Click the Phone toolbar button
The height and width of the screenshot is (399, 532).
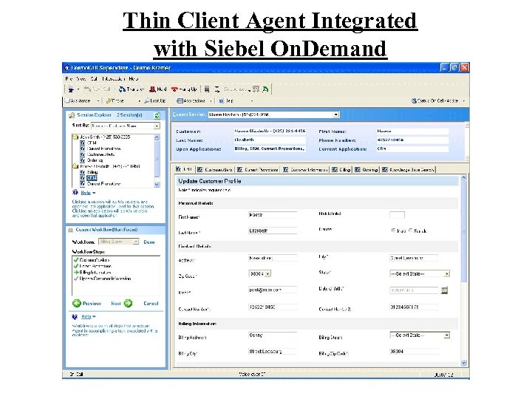115,100
